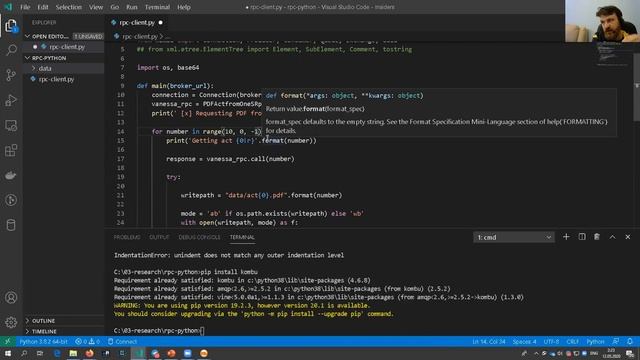
Task: Create a new terminal with plus icon
Action: click(566, 237)
